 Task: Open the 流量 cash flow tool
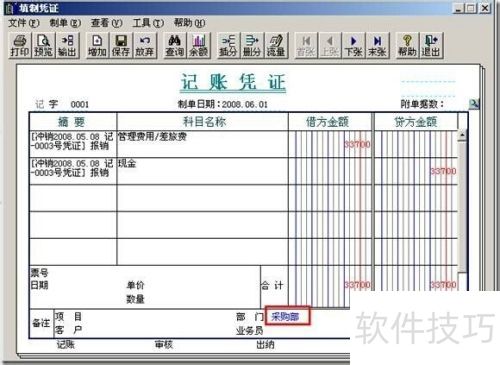point(276,46)
